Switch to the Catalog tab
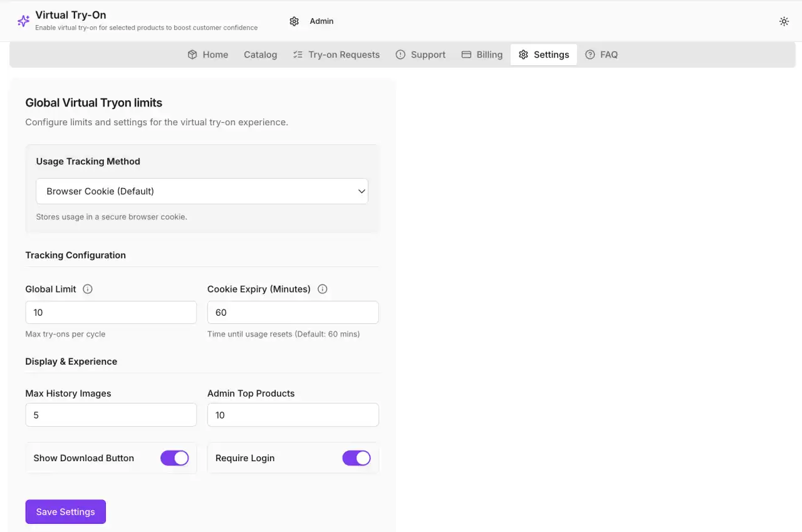This screenshot has width=802, height=532. coord(260,55)
